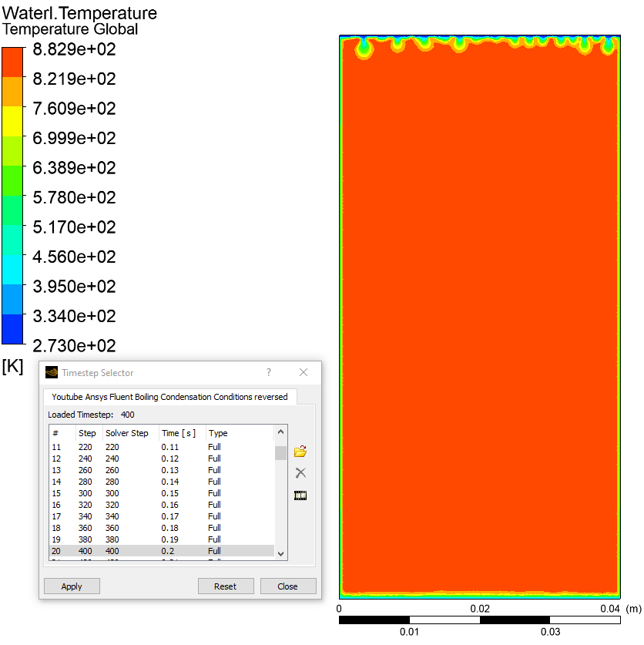This screenshot has width=644, height=645.
Task: Click the Loaded Timestep value 400
Action: 127,415
